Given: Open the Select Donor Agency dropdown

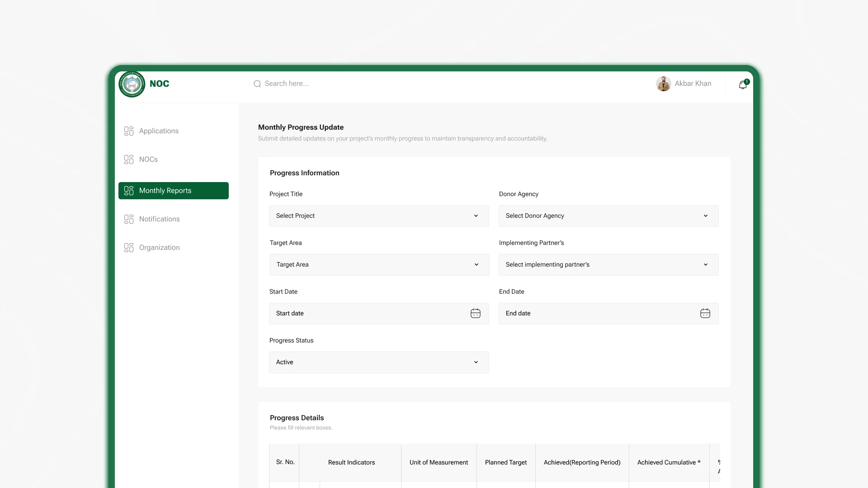Looking at the screenshot, I should click(x=609, y=216).
